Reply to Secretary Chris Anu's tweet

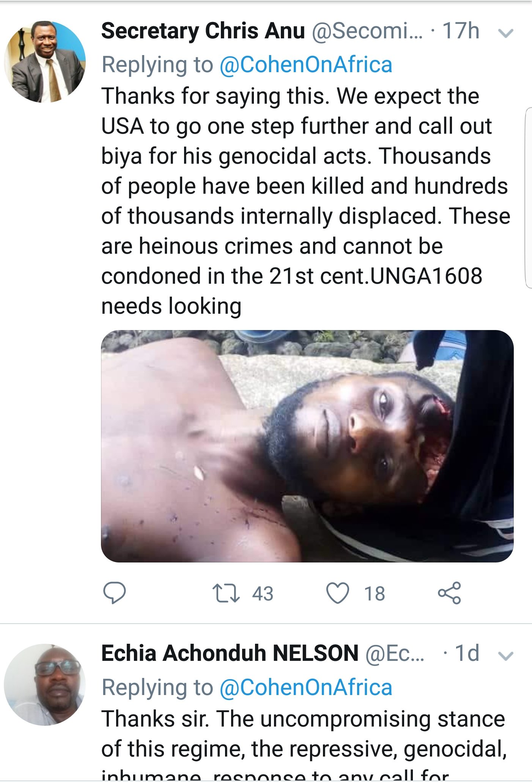click(x=114, y=592)
